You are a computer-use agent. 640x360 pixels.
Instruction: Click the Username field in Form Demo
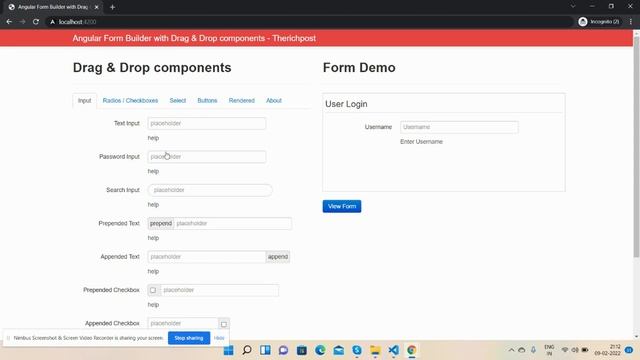tap(459, 127)
